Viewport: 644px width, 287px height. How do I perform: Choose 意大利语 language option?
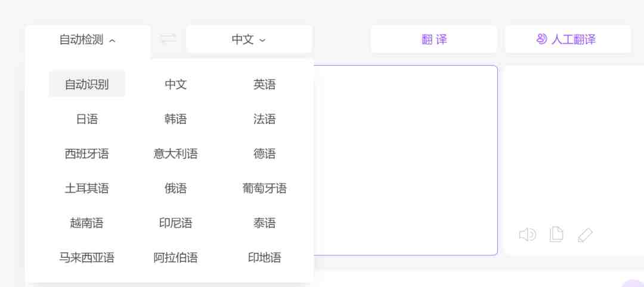point(176,154)
